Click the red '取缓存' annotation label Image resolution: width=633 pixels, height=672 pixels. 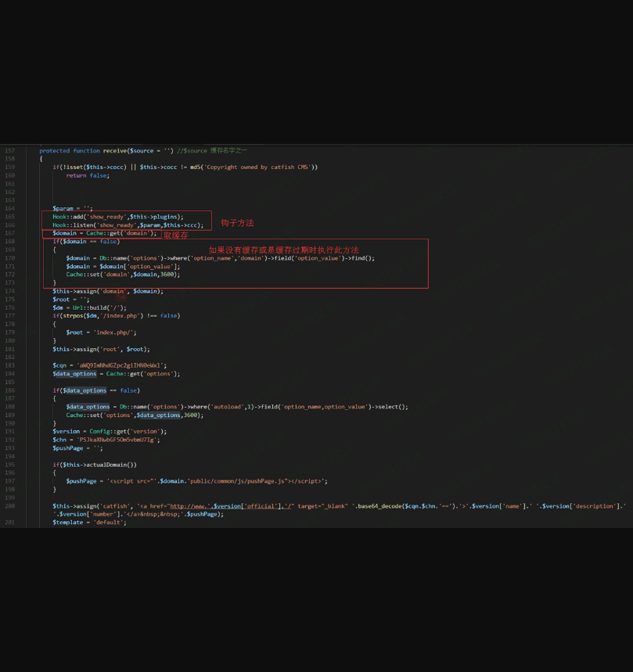coord(175,235)
